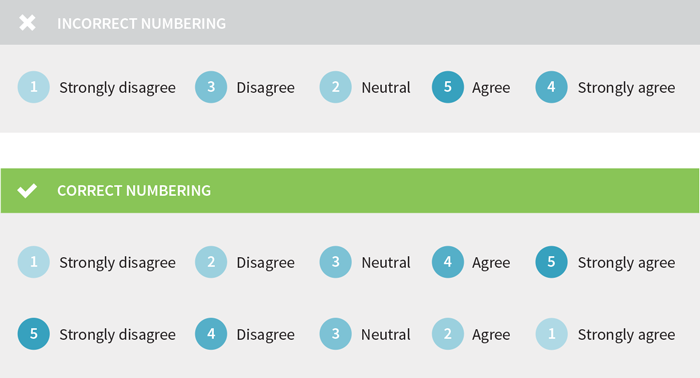Click the X icon beside Incorrect Numbering
Screen dimensions: 700x378
pos(27,23)
